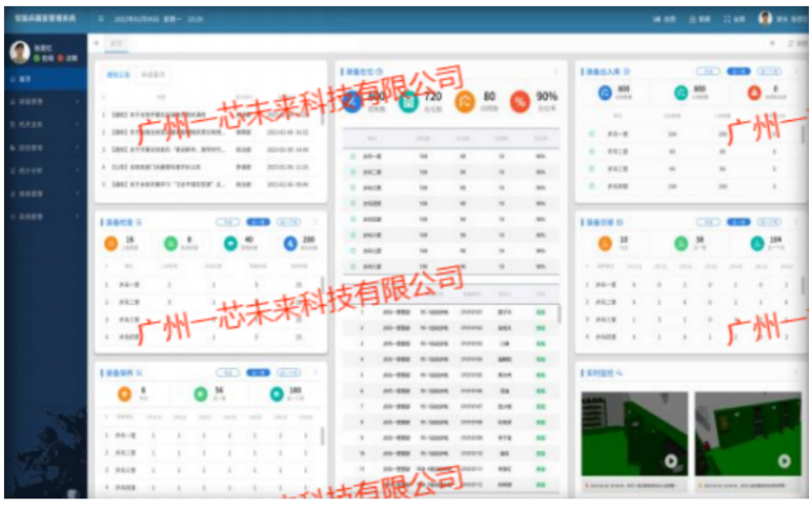Click the orange circle icon beside the 80 value
This screenshot has height=509, width=812.
point(464,102)
